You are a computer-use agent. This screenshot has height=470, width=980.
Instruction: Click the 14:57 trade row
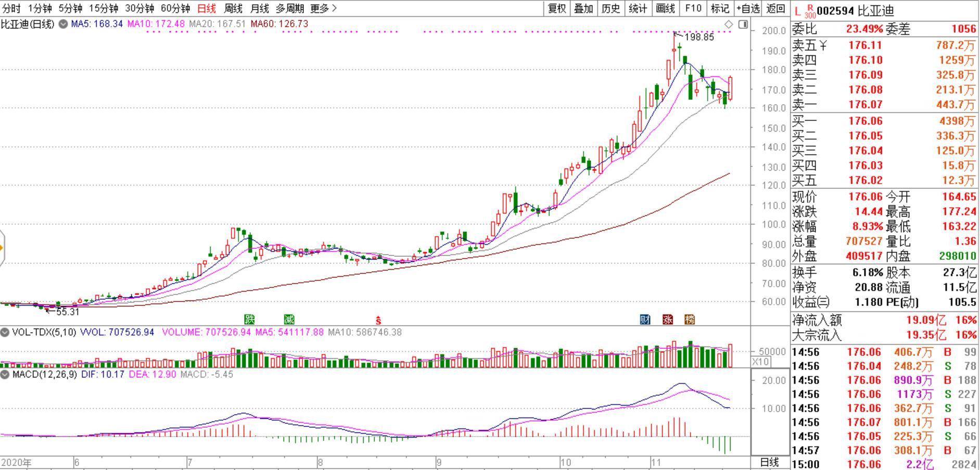pos(884,450)
